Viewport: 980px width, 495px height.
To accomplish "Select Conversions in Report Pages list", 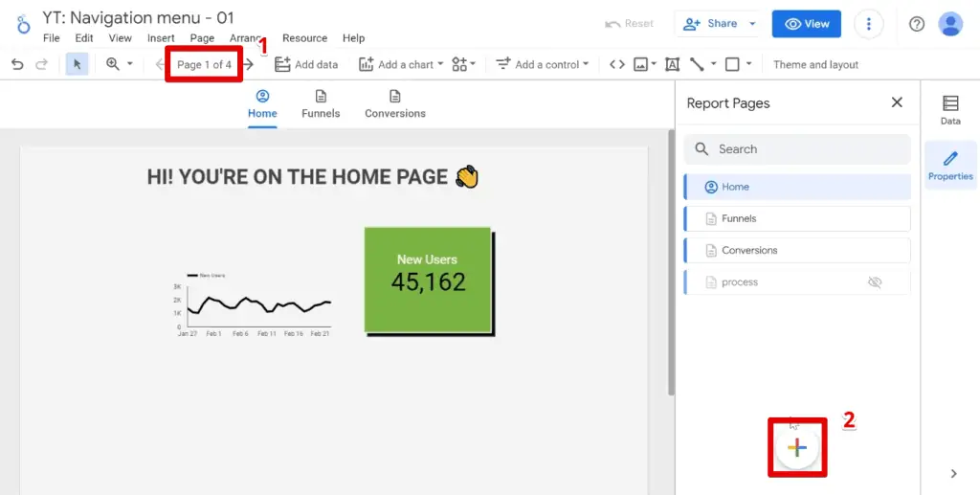I will point(797,251).
